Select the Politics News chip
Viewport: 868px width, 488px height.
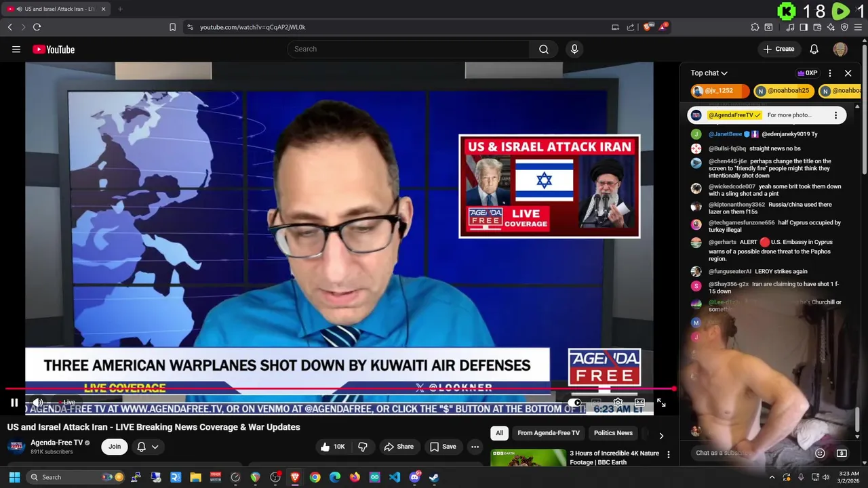[613, 433]
